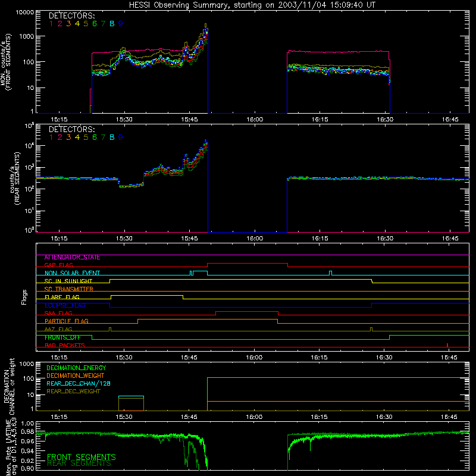This screenshot has height=476, width=476.
Task: Select olive detector 5 in rear segments legend
Action: (x=86, y=137)
